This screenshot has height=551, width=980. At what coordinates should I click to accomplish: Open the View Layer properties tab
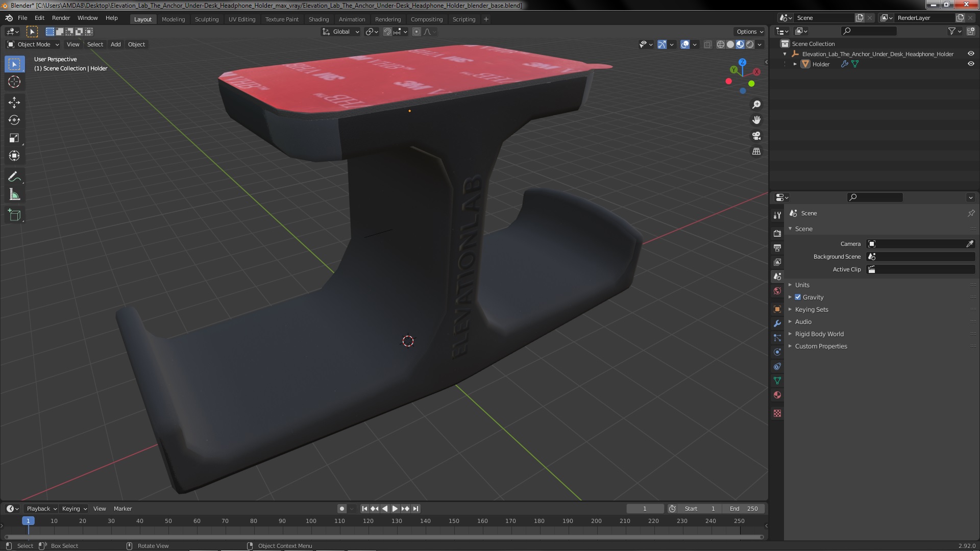coord(777,262)
